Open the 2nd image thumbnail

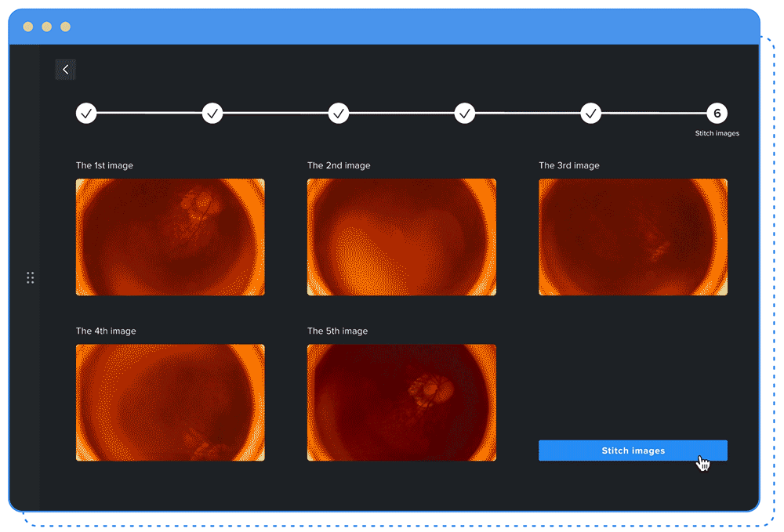pyautogui.click(x=401, y=237)
